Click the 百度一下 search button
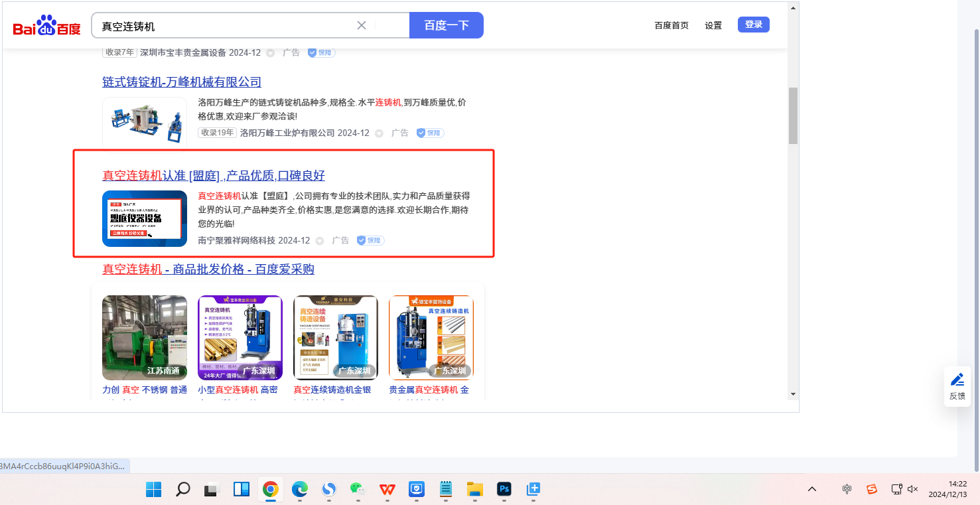 [447, 25]
